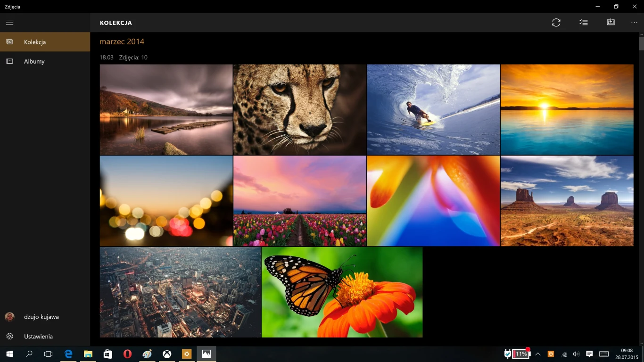Click the import photos icon
Screen dimensions: 644x362
point(611,23)
